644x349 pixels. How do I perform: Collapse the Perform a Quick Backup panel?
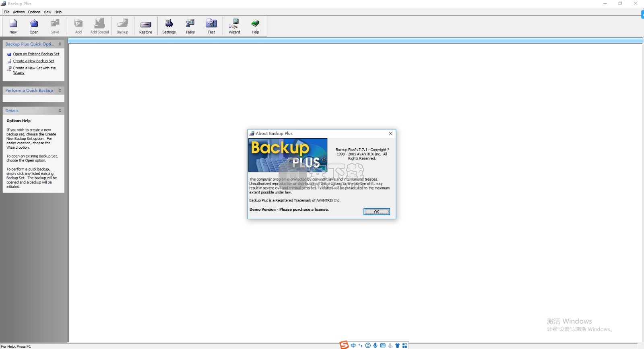[60, 90]
